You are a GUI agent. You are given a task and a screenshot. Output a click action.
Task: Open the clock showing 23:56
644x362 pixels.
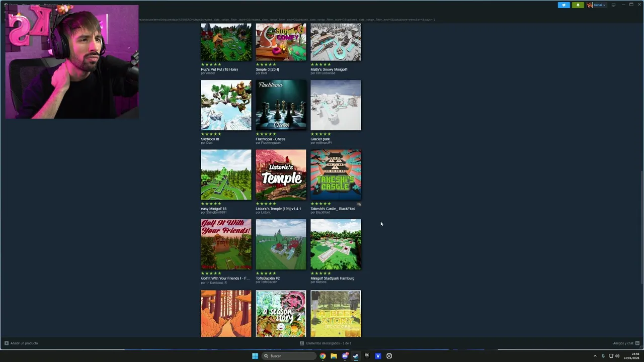point(632,356)
